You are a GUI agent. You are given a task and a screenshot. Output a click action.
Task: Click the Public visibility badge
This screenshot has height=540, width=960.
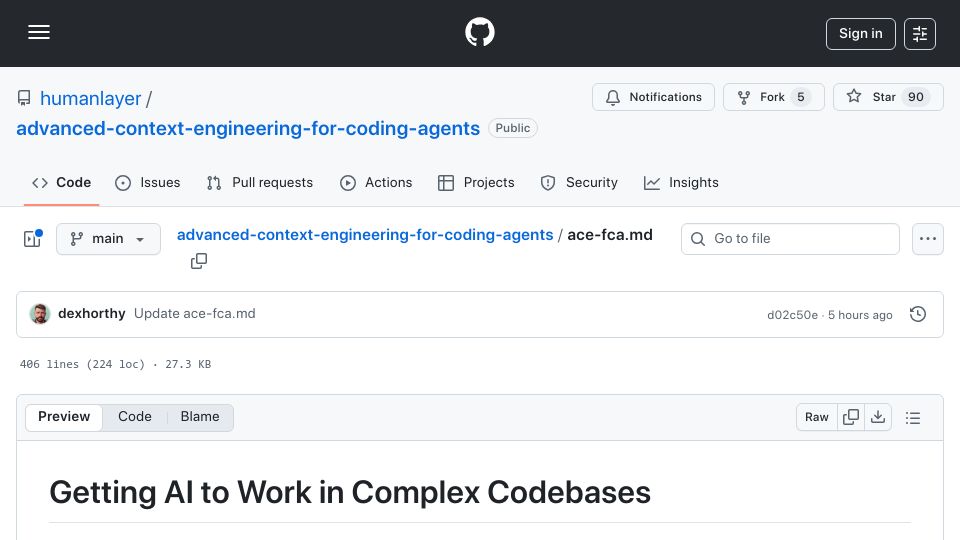(512, 128)
